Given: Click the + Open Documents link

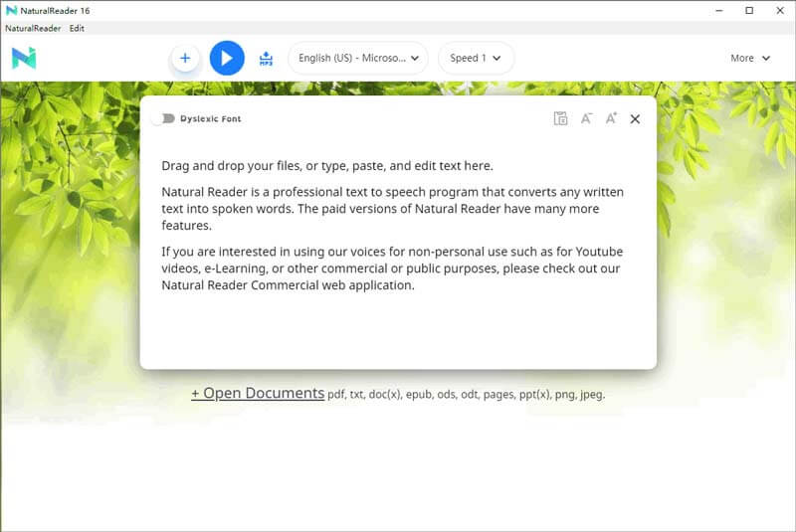Looking at the screenshot, I should coord(258,393).
